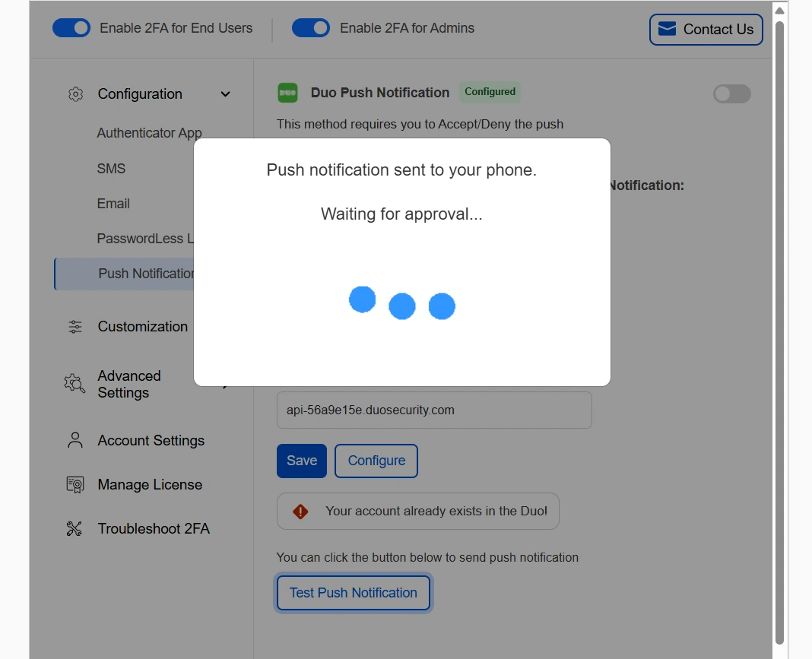Click the Account Settings person icon

[75, 440]
